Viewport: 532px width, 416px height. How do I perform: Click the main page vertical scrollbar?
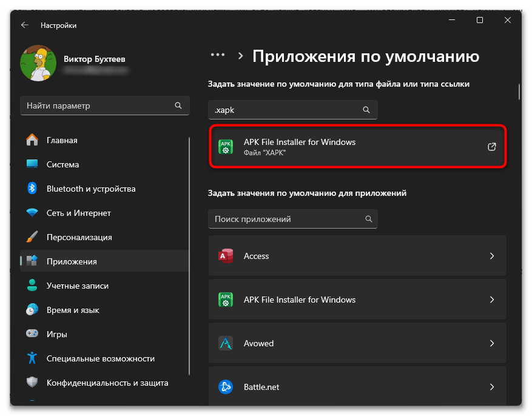tap(519, 92)
